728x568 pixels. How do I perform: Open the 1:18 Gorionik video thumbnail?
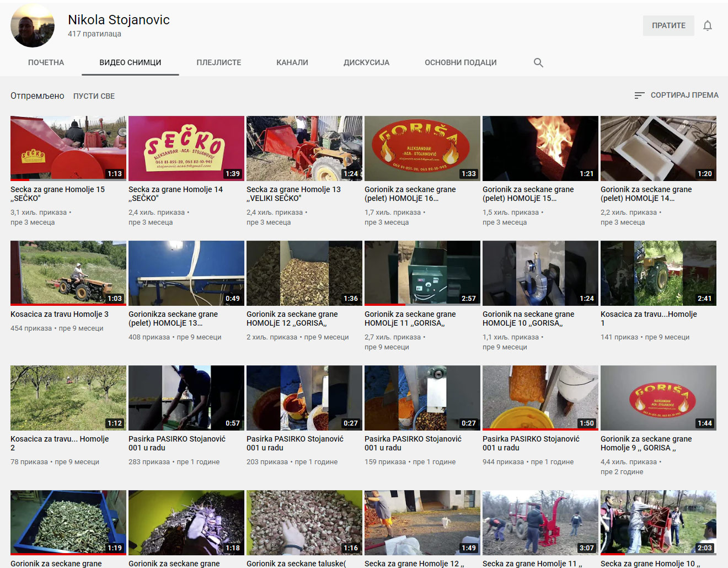point(186,523)
